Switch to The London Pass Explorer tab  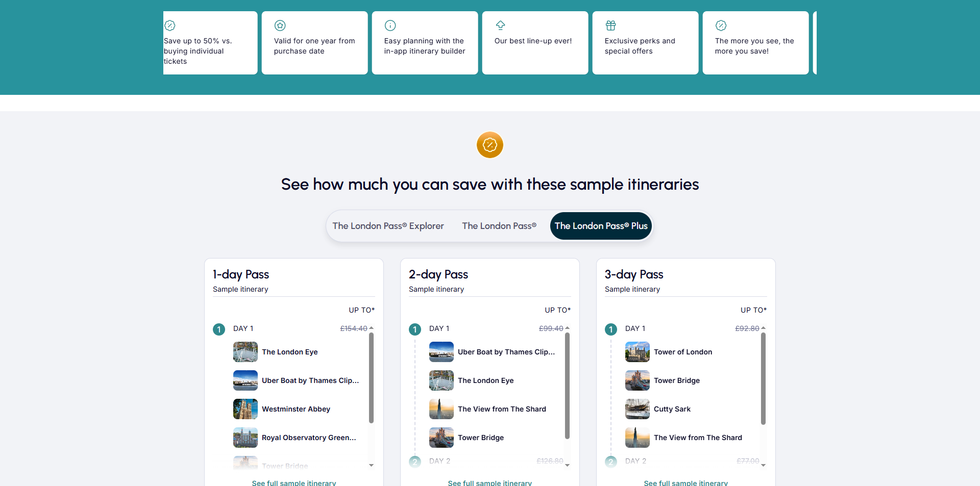pos(388,226)
